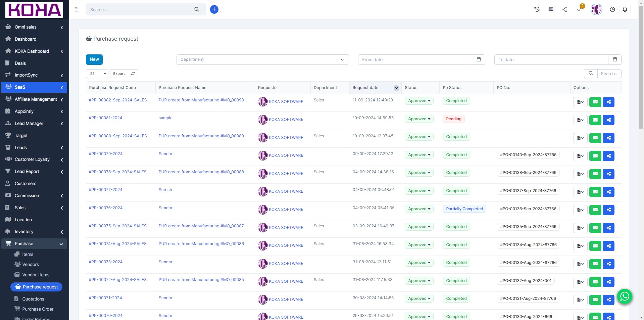Open the user profile avatar
Viewport: 644px width, 320px height.
596,9
